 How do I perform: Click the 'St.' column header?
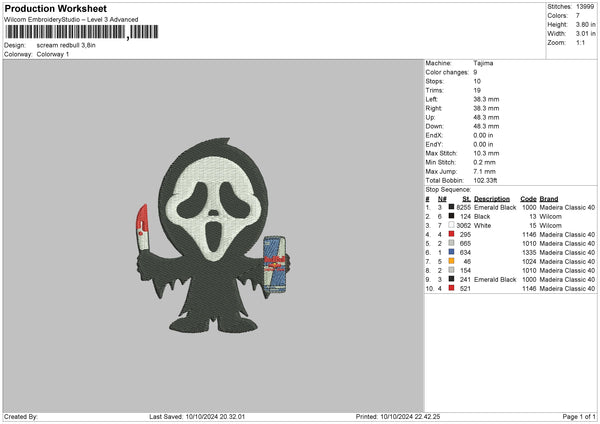[466, 199]
